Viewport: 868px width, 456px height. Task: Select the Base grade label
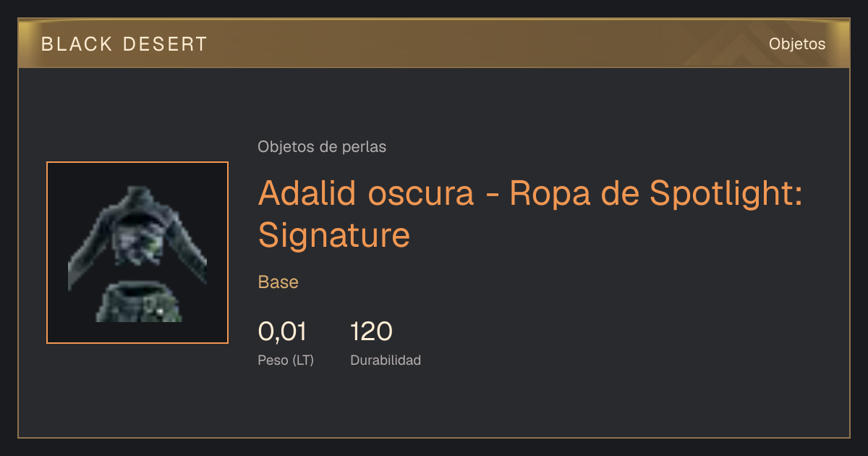click(278, 282)
